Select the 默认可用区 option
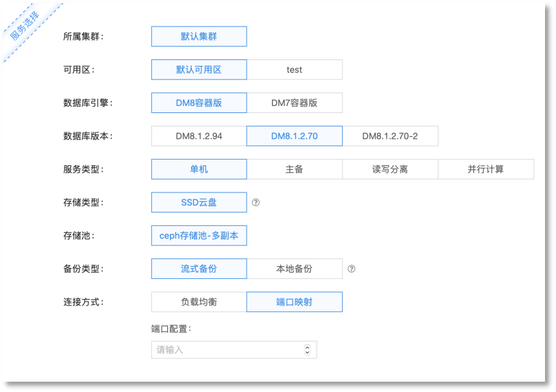 198,69
